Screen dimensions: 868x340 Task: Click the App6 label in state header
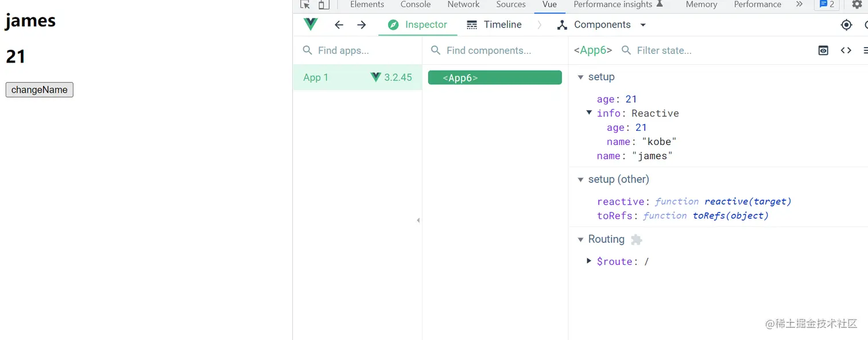coord(593,50)
